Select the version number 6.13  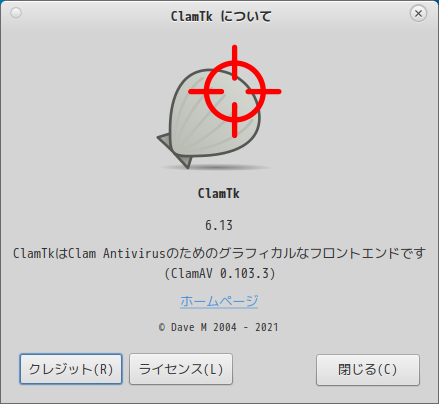click(x=219, y=225)
